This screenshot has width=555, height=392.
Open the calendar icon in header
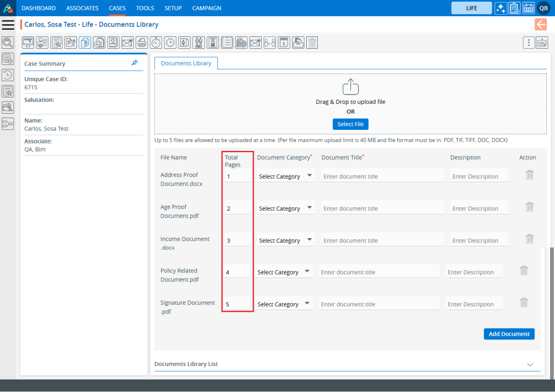coord(528,8)
